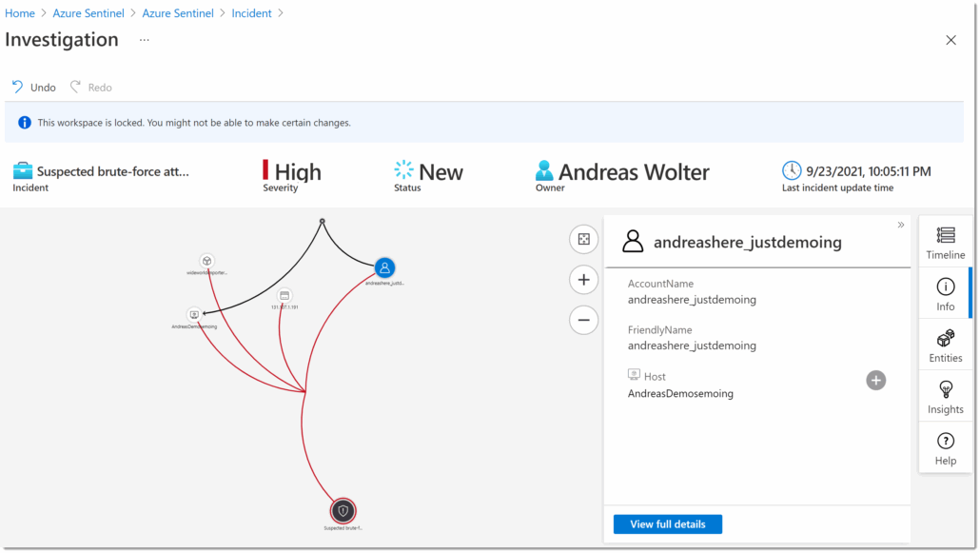The height and width of the screenshot is (553, 980).
Task: Close the Investigation blade
Action: 951,40
